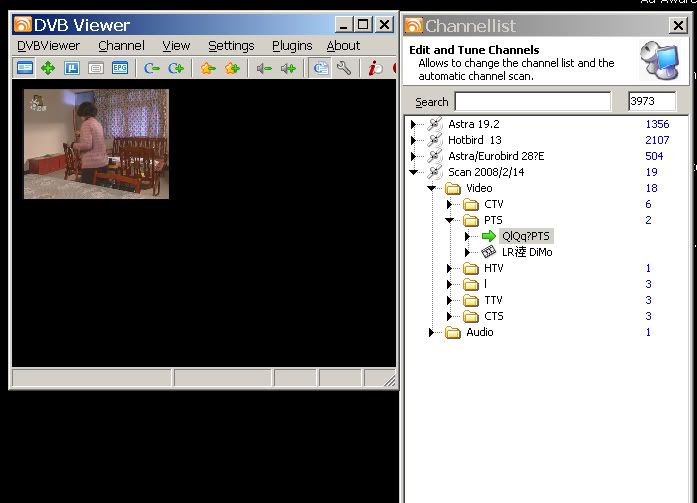Toggle the channel list toolbar button
Viewport: 697px width, 503px height.
point(320,68)
